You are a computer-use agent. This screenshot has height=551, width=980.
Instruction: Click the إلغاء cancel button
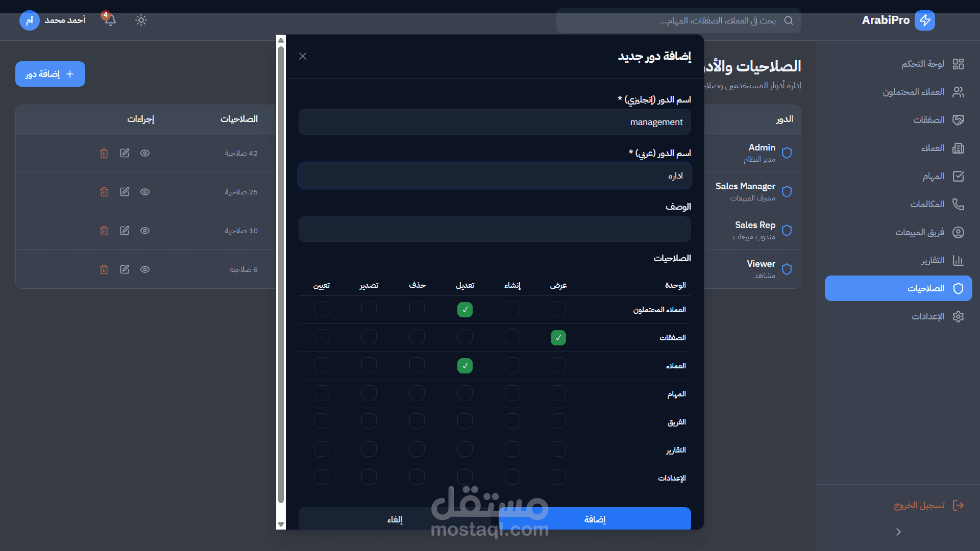click(395, 519)
